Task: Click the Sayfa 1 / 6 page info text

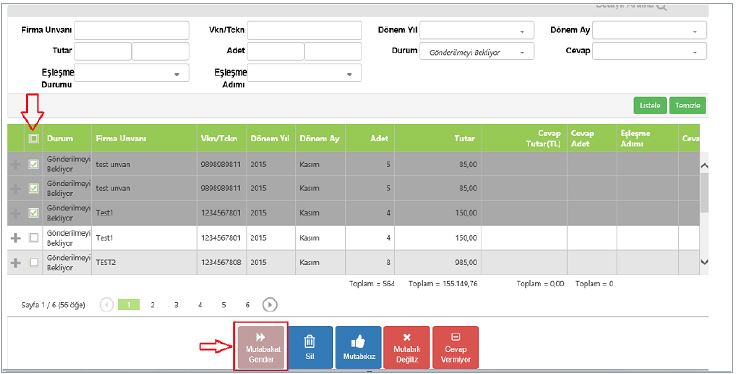Action: pos(53,305)
